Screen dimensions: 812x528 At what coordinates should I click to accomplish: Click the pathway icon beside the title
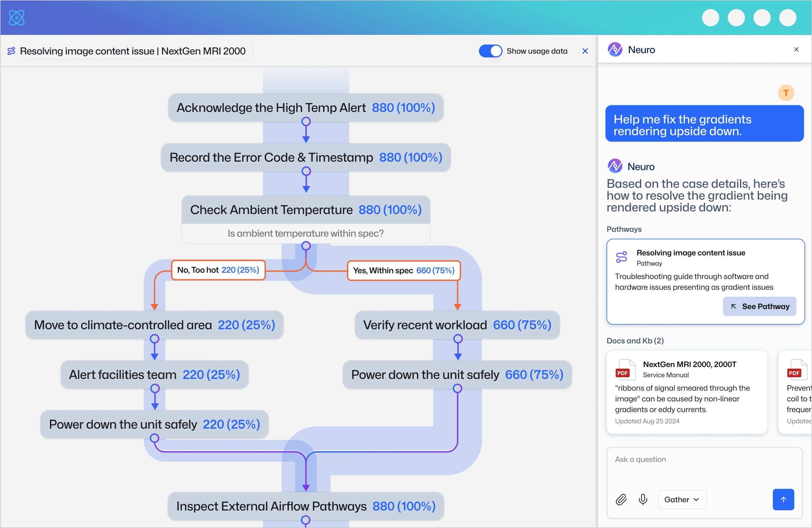coord(11,51)
